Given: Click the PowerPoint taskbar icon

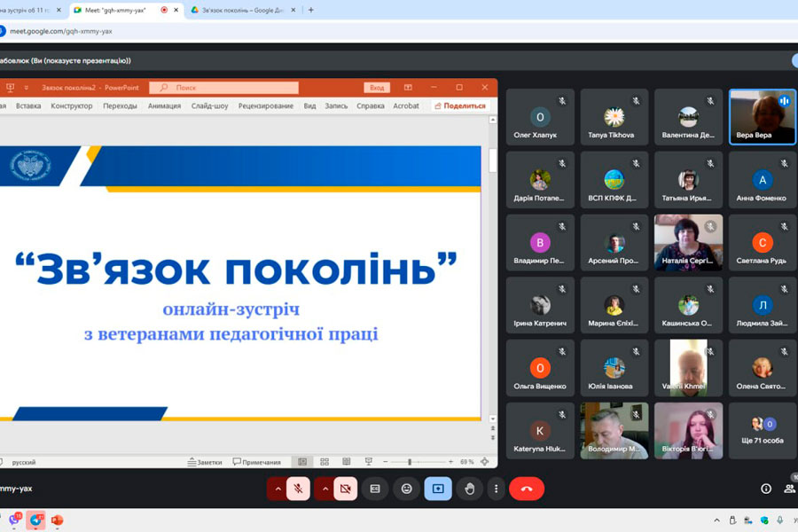Looking at the screenshot, I should [x=57, y=520].
